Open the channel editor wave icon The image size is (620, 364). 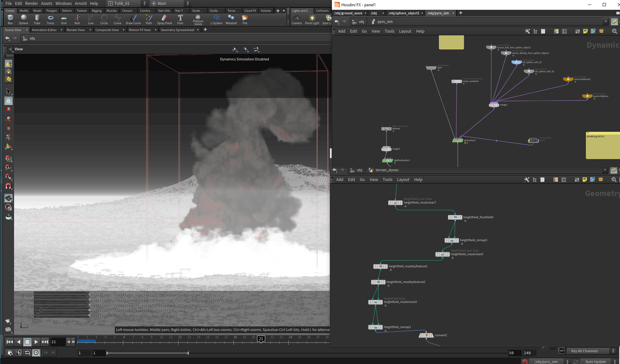point(561,351)
